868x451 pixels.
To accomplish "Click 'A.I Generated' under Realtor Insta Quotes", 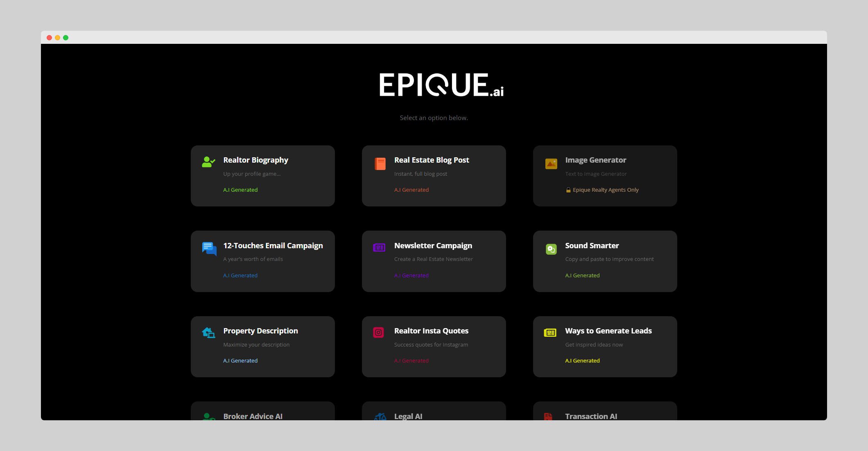I will coord(411,360).
